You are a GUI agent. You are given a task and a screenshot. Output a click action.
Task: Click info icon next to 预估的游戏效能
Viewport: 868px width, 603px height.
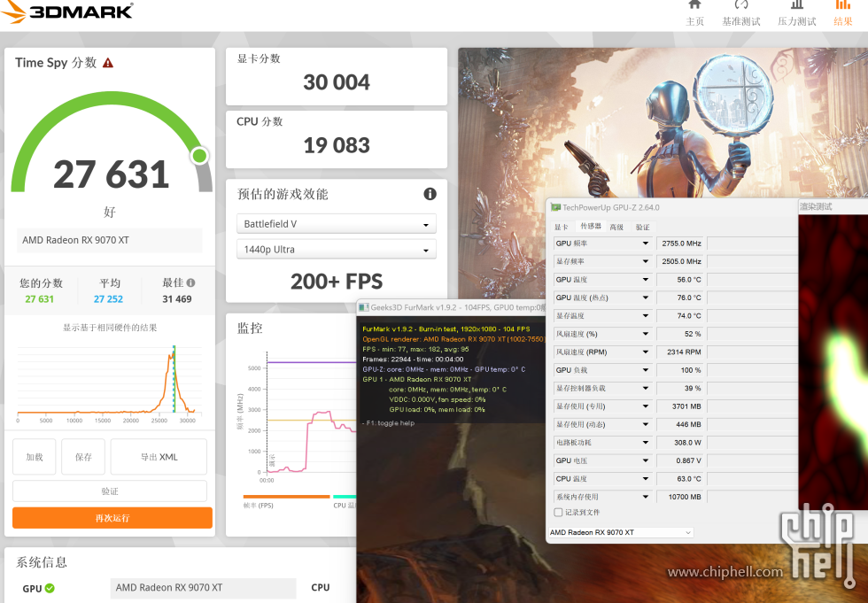point(430,194)
